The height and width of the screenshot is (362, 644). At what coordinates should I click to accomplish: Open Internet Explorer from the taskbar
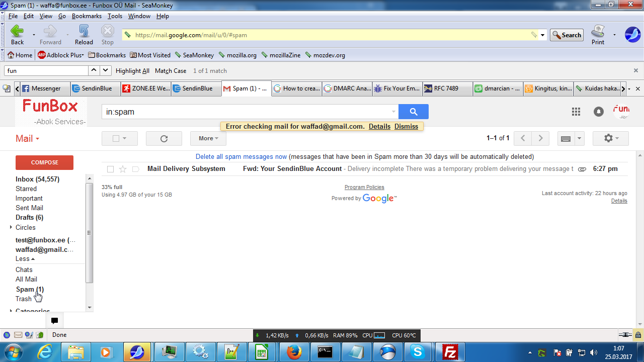point(45,352)
